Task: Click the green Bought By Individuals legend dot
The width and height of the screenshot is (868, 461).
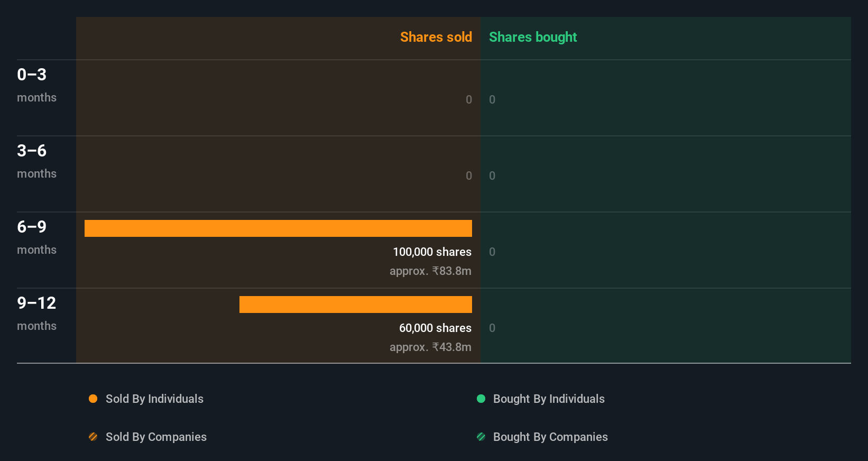Action: click(481, 399)
